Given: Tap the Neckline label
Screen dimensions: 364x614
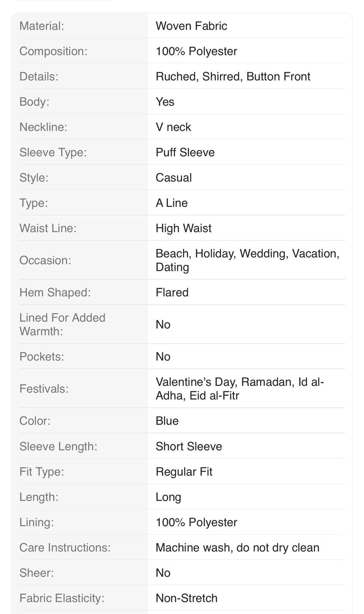Looking at the screenshot, I should pyautogui.click(x=43, y=127).
